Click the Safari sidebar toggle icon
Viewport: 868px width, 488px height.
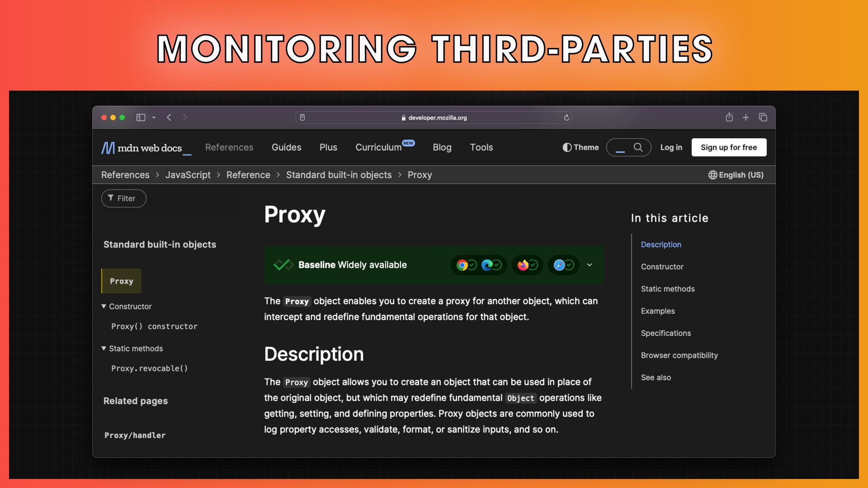pyautogui.click(x=141, y=117)
